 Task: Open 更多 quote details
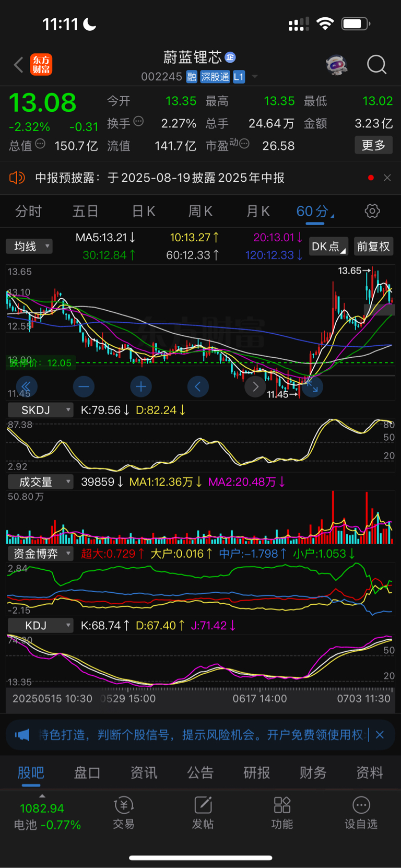pyautogui.click(x=373, y=145)
